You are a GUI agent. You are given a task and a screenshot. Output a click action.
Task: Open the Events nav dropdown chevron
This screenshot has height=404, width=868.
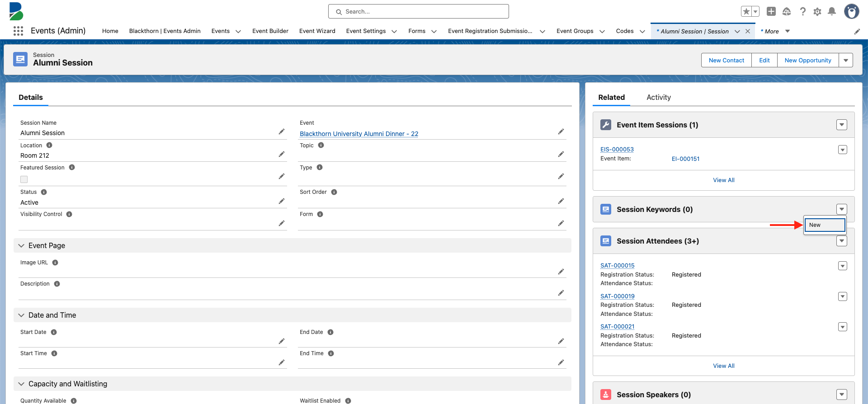click(x=238, y=31)
